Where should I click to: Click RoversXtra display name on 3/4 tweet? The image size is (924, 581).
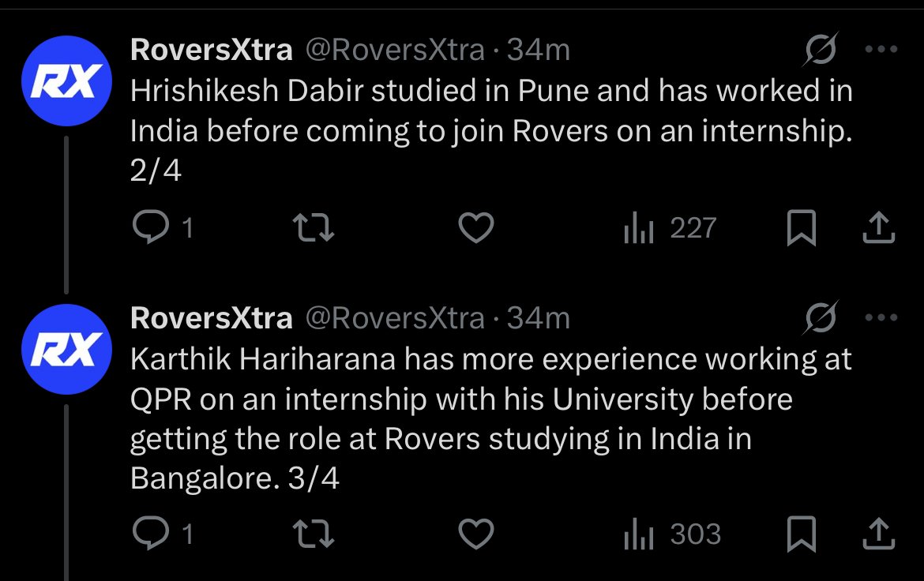tap(211, 318)
